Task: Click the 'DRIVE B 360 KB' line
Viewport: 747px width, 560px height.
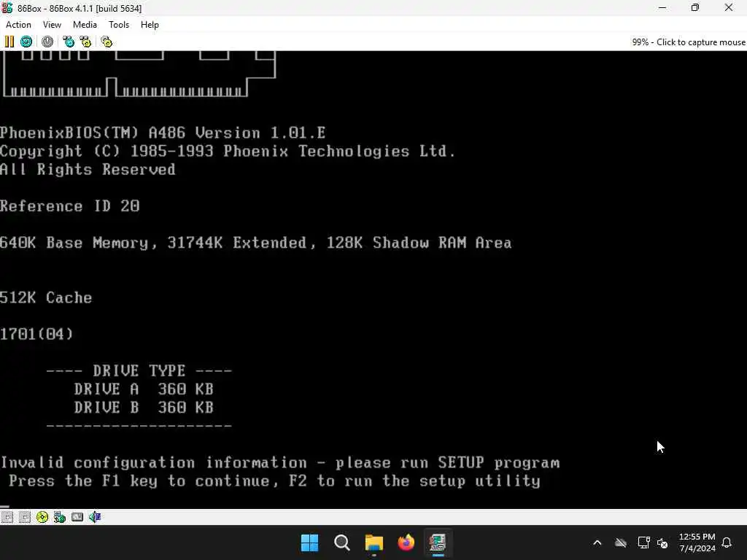Action: tap(144, 408)
